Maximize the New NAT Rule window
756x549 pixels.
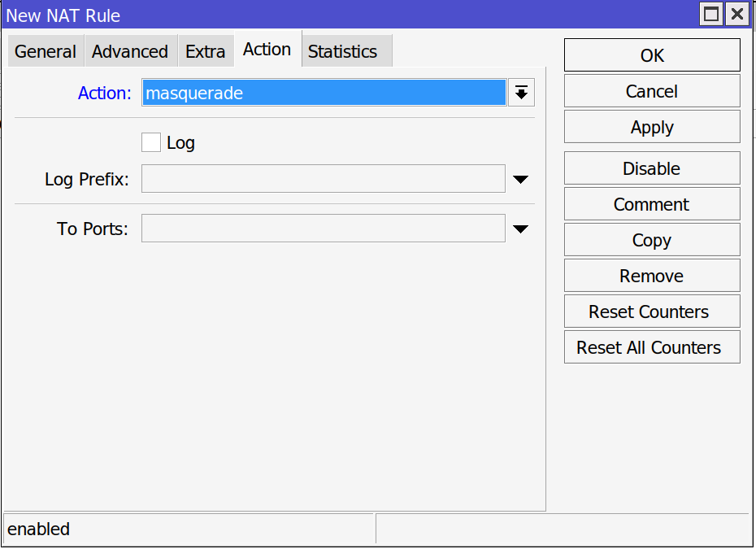(x=711, y=14)
